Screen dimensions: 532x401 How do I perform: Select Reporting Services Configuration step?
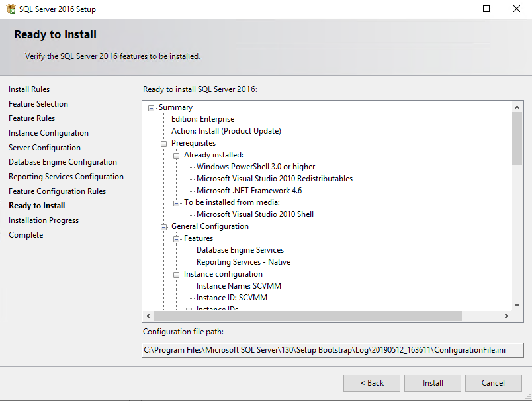click(66, 177)
